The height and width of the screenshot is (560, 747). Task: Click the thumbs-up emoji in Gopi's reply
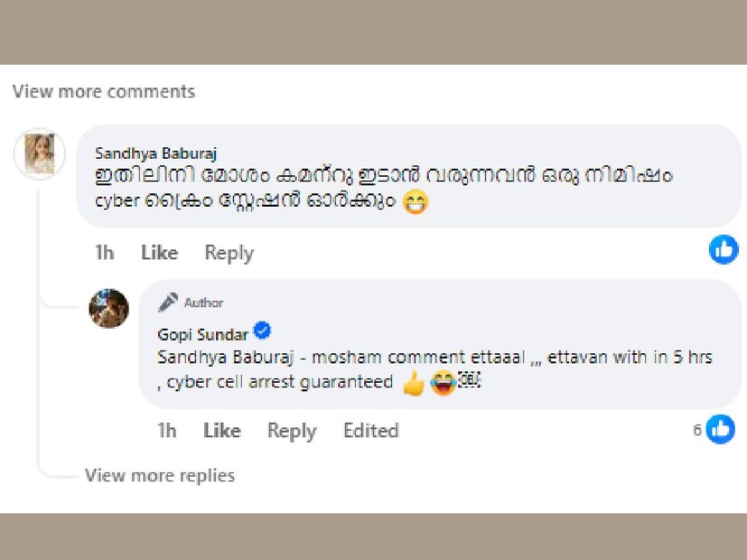coord(413,384)
